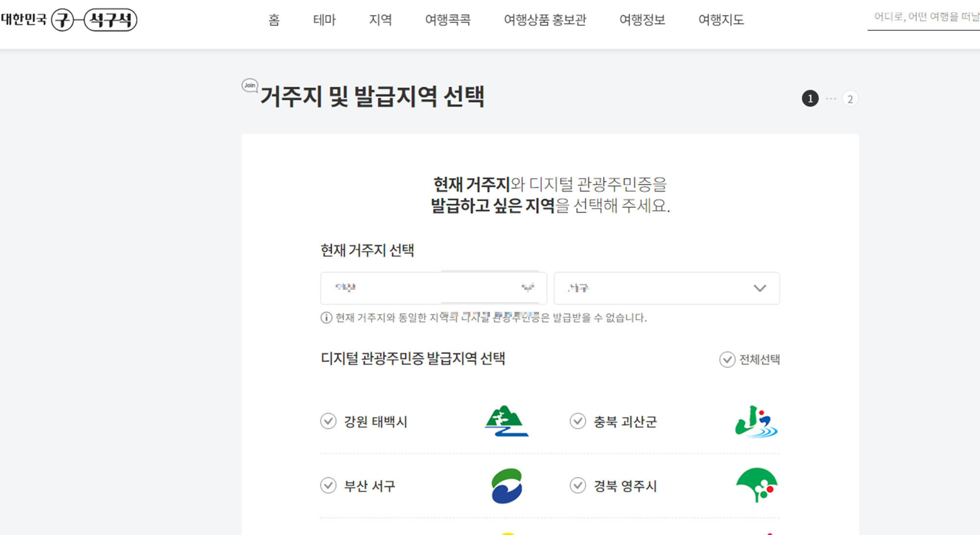Click the info icon beside residence notice
Image resolution: width=980 pixels, height=535 pixels.
[x=326, y=318]
